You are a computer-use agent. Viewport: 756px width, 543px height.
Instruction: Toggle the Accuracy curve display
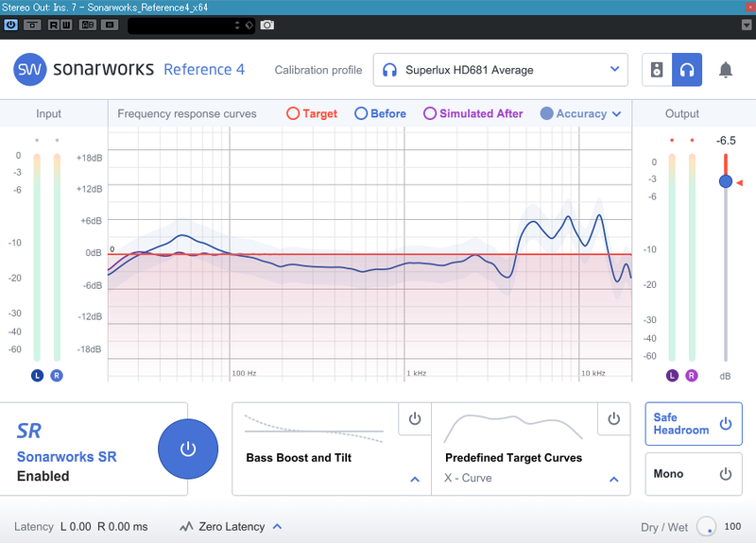click(574, 113)
